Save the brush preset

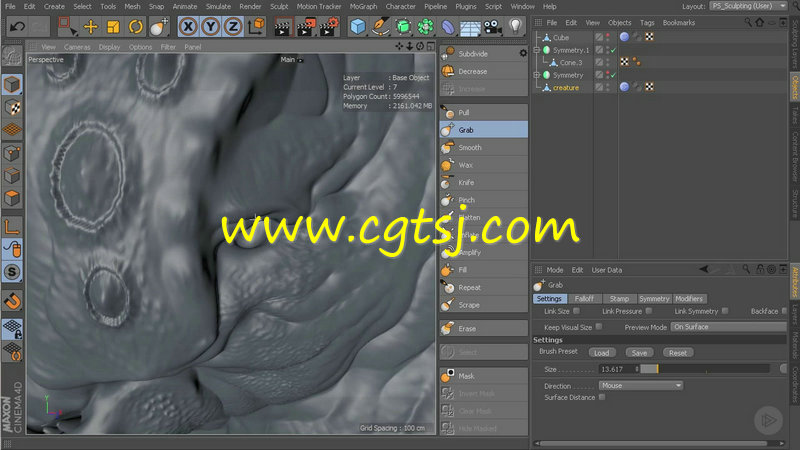click(639, 353)
